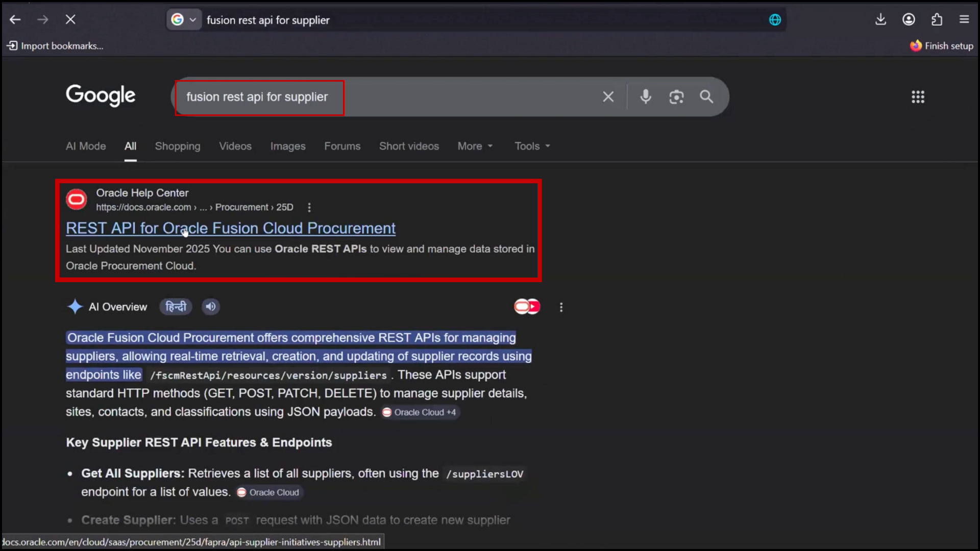Open the Google apps grid
Viewport: 980px width, 551px height.
[x=918, y=97]
